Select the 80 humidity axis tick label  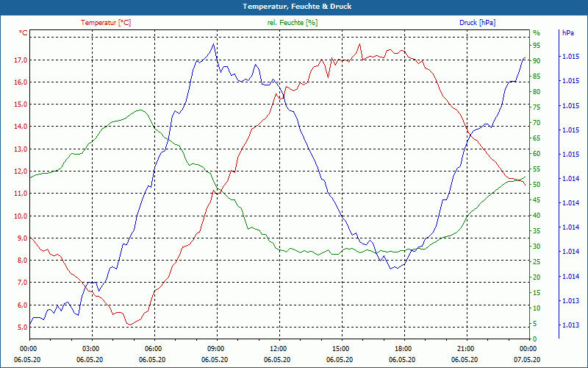click(537, 91)
